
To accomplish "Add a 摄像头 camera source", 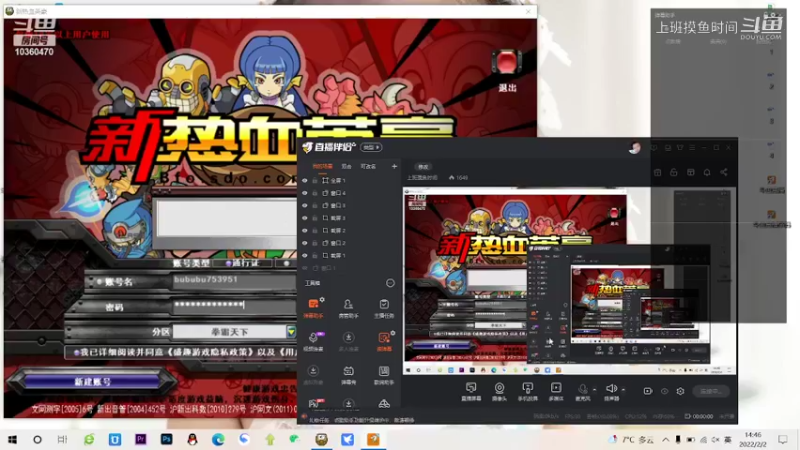I will [499, 391].
